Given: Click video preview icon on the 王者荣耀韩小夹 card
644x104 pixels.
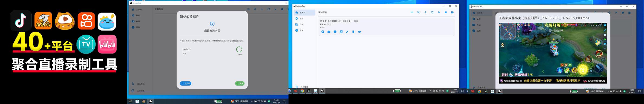Looking at the screenshot, I should click(341, 32).
